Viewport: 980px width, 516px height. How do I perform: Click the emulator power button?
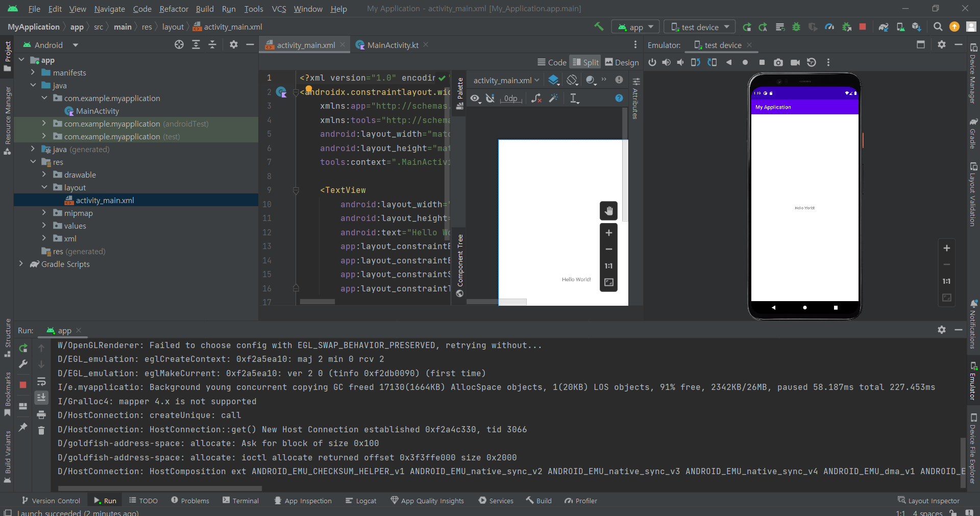(x=652, y=62)
